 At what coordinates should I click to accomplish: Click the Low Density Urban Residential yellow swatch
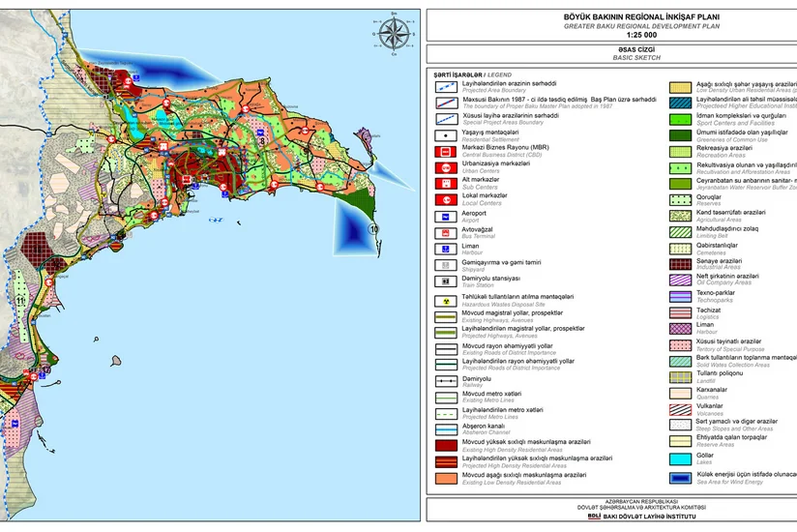(x=680, y=87)
